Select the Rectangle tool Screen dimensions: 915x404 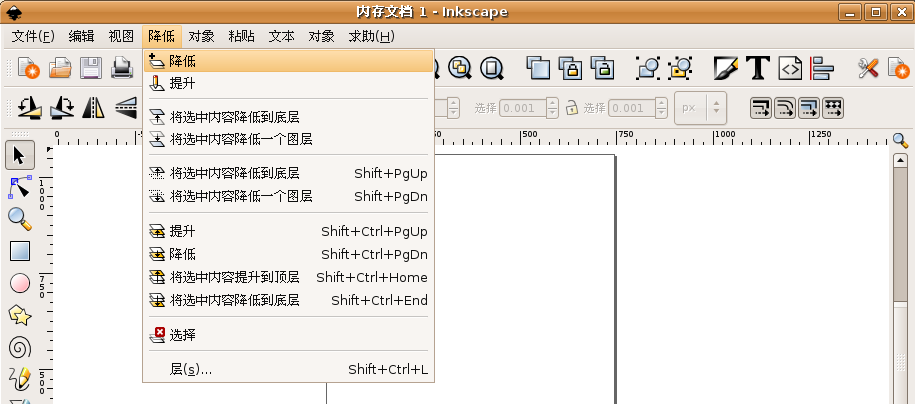coord(19,252)
